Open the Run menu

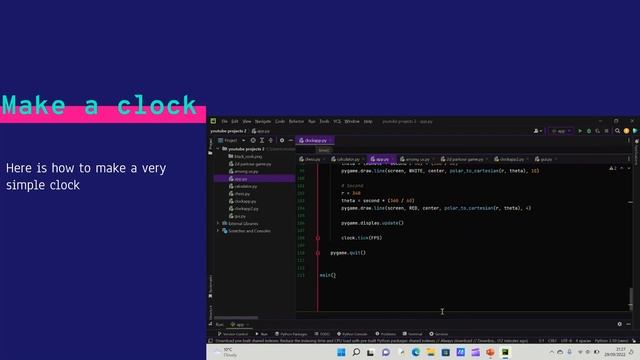[x=312, y=121]
